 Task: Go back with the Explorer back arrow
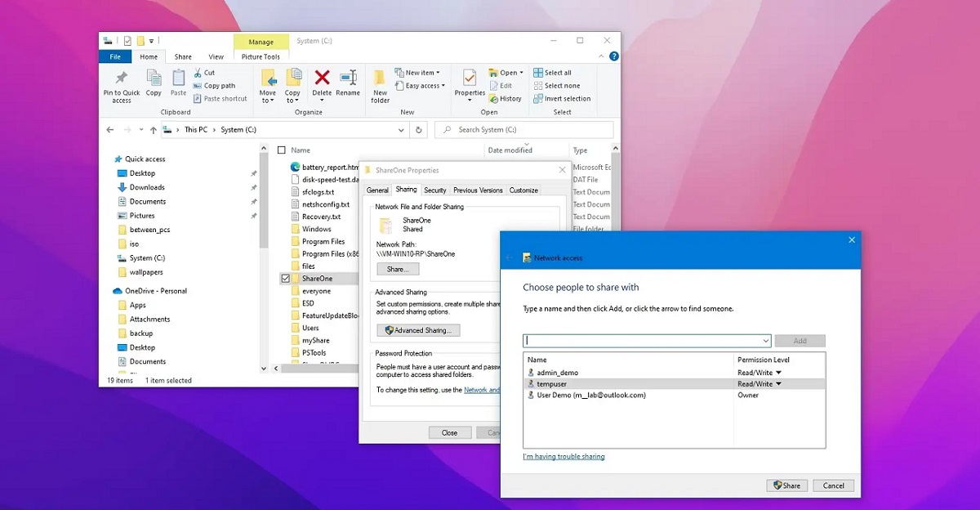(110, 130)
